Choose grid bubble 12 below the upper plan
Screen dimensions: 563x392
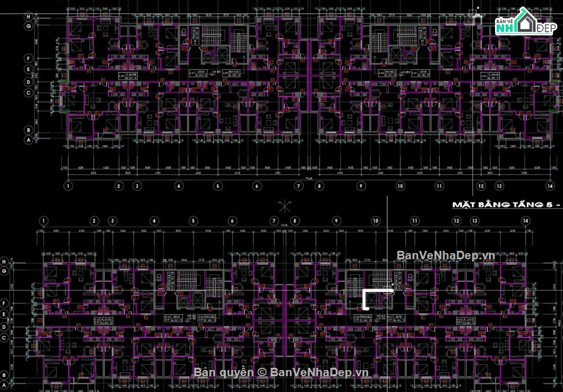[481, 186]
